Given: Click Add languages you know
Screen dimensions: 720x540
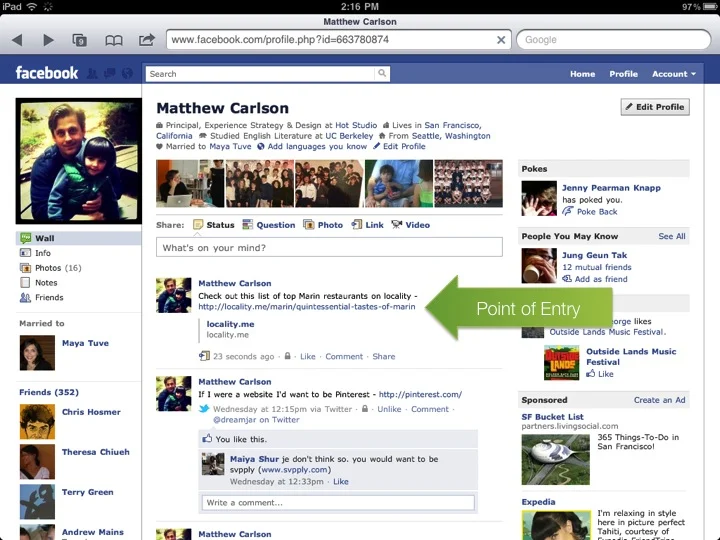Looking at the screenshot, I should coord(317,146).
